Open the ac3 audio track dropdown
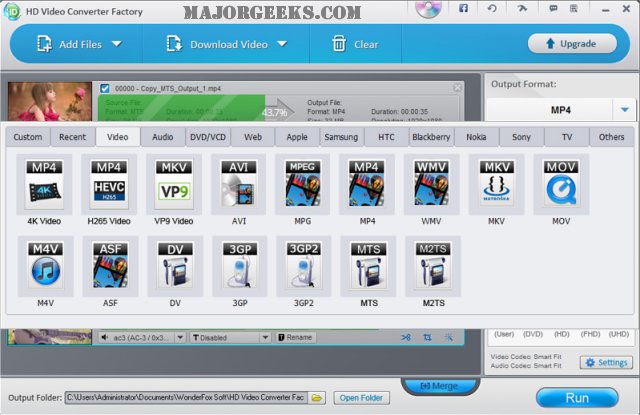 click(180, 337)
